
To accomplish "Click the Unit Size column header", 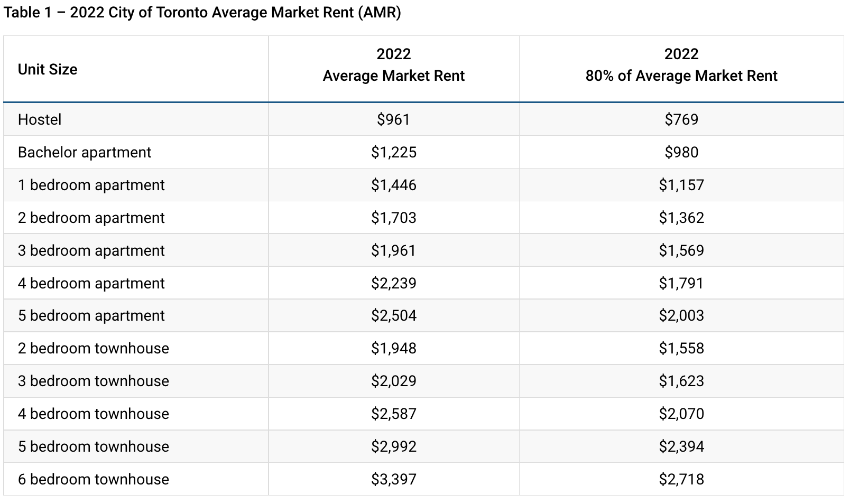I will pyautogui.click(x=48, y=69).
